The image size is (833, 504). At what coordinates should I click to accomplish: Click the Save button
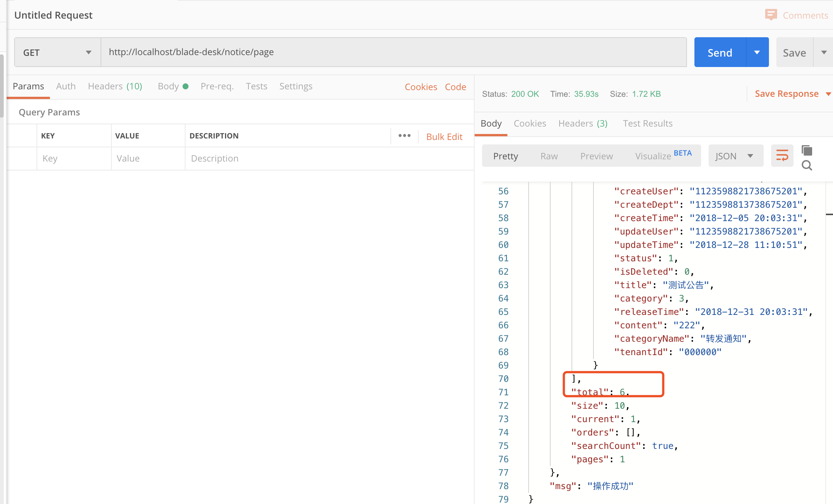(794, 52)
